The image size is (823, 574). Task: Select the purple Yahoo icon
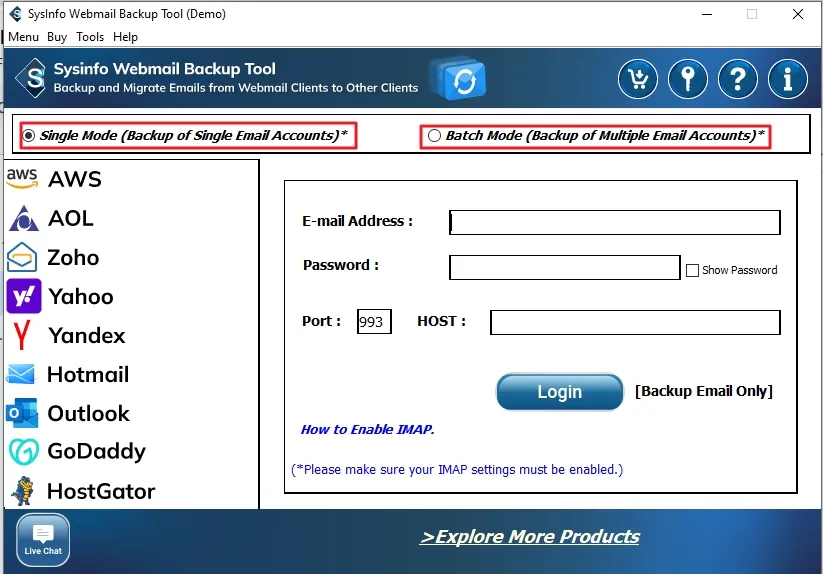(x=24, y=296)
